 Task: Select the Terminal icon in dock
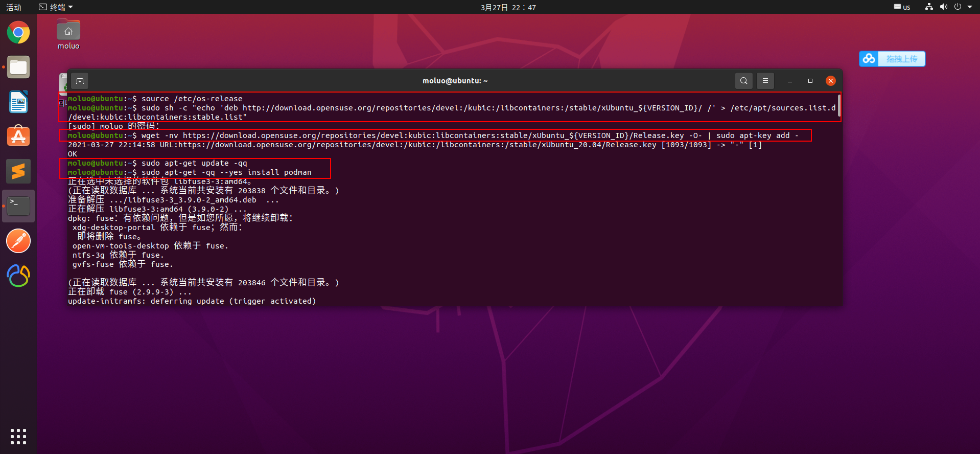coord(18,206)
